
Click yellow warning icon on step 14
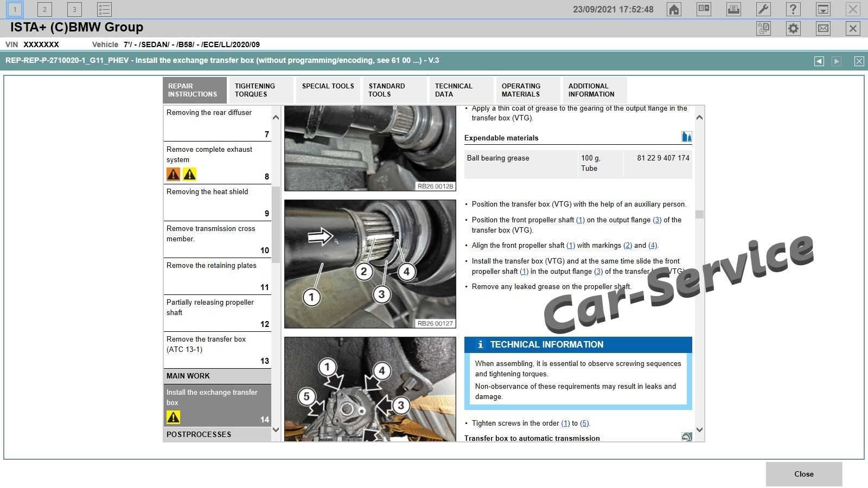click(x=173, y=417)
